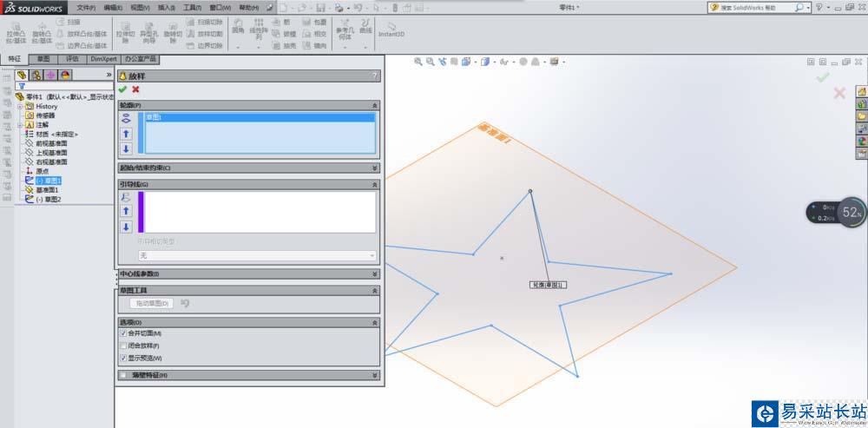The width and height of the screenshot is (868, 428).
Task: Select 基准面1 in the feature tree
Action: [x=47, y=189]
